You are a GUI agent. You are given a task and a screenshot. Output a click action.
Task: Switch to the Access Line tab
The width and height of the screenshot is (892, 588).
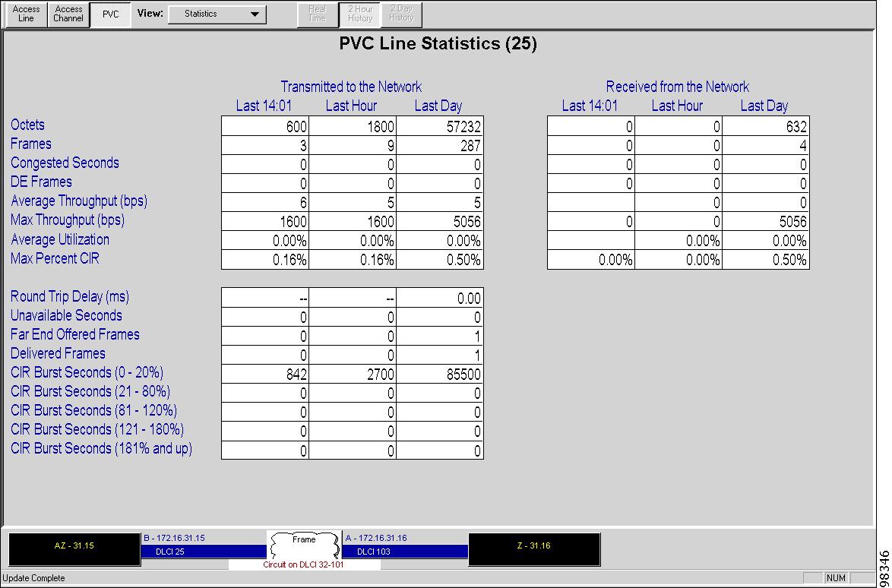[x=25, y=14]
